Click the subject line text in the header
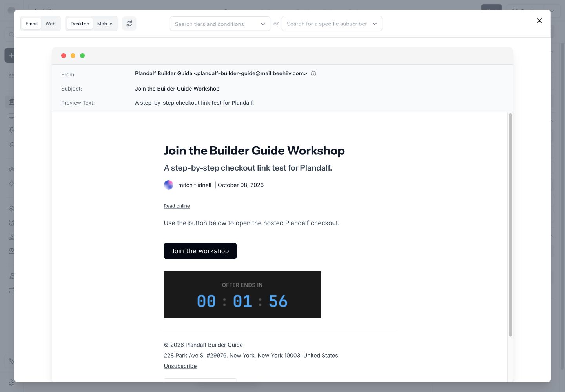This screenshot has height=392, width=565. [x=177, y=89]
